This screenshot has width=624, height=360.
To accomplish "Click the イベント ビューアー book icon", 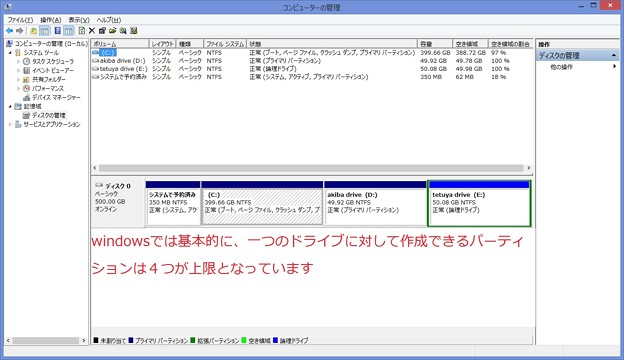I will pos(27,70).
